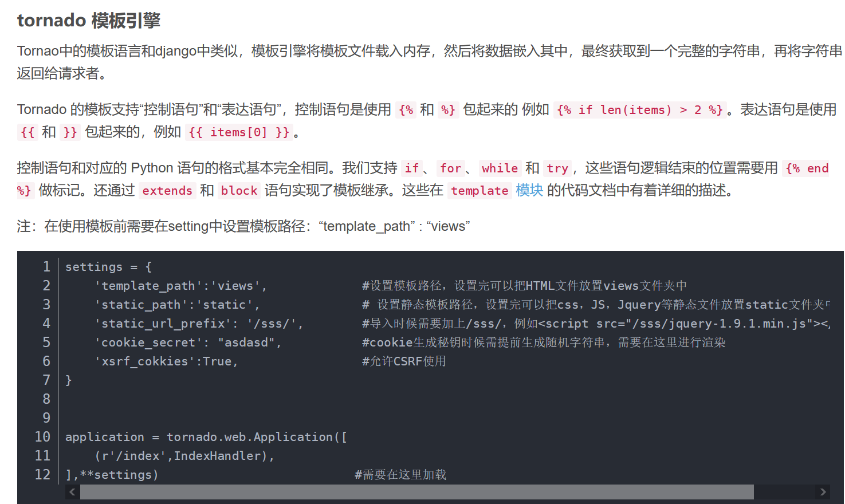The height and width of the screenshot is (504, 845).
Task: Click code "'template_path':'views',"
Action: point(180,286)
